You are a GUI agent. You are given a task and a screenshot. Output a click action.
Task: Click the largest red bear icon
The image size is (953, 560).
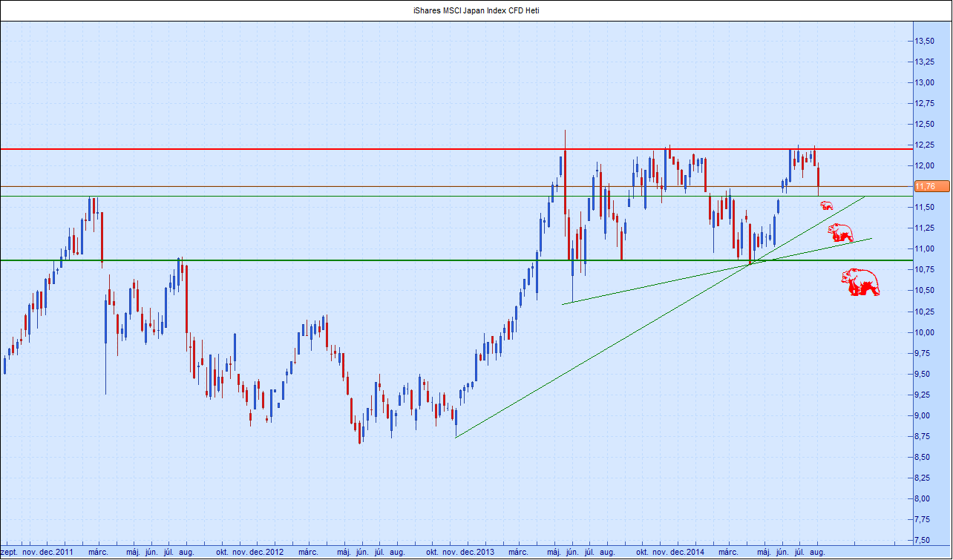coord(859,283)
